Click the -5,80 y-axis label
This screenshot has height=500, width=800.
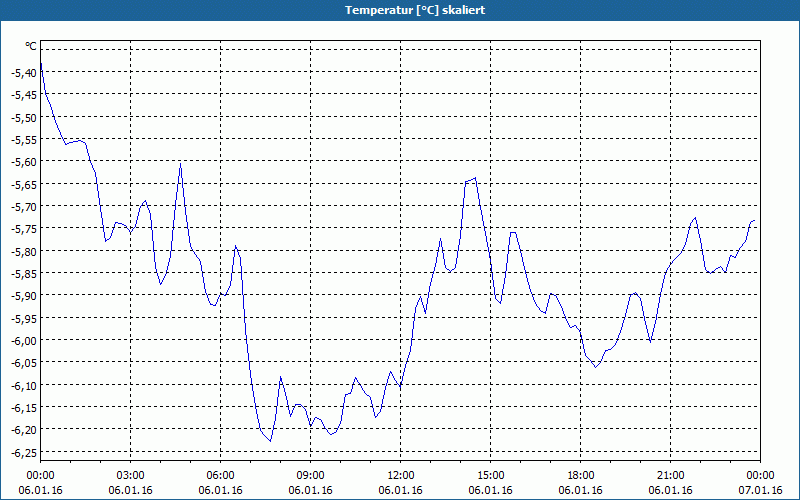point(23,252)
